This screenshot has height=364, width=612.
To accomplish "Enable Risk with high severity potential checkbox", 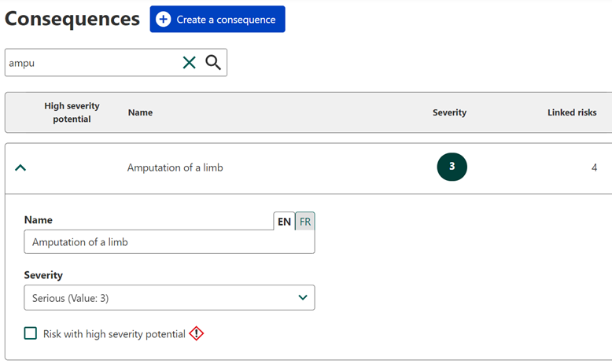I will tap(31, 333).
